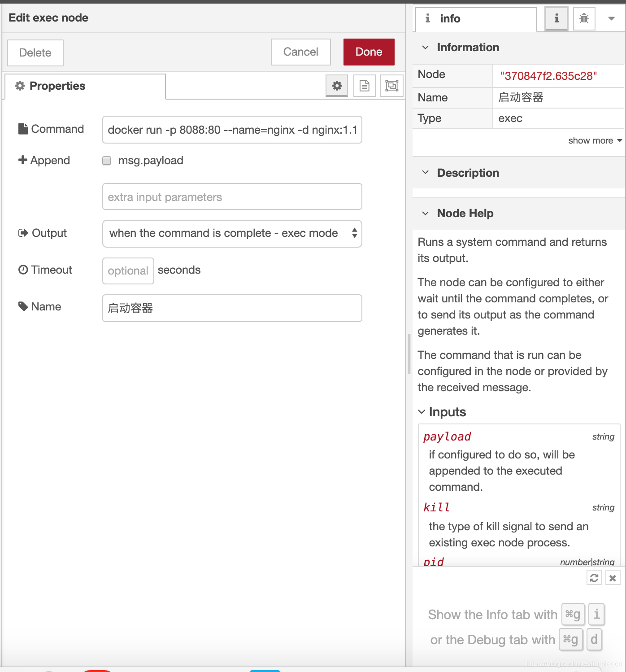Switch to the info sidebar tab
Image resolution: width=626 pixels, height=672 pixels.
pyautogui.click(x=476, y=19)
